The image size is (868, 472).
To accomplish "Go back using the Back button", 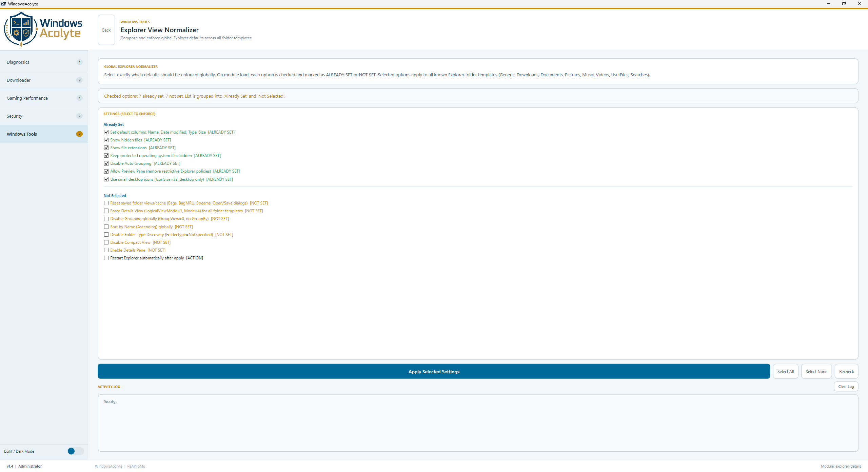I will tap(106, 30).
